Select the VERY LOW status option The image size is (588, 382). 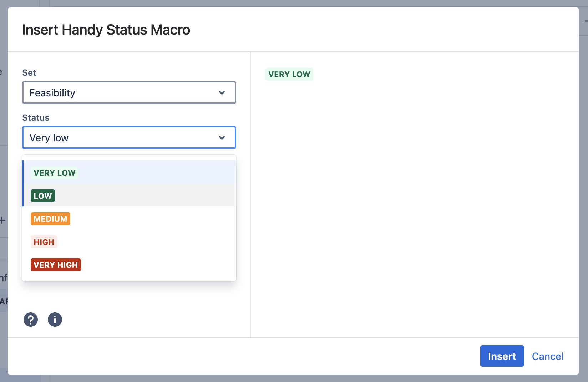pos(129,173)
